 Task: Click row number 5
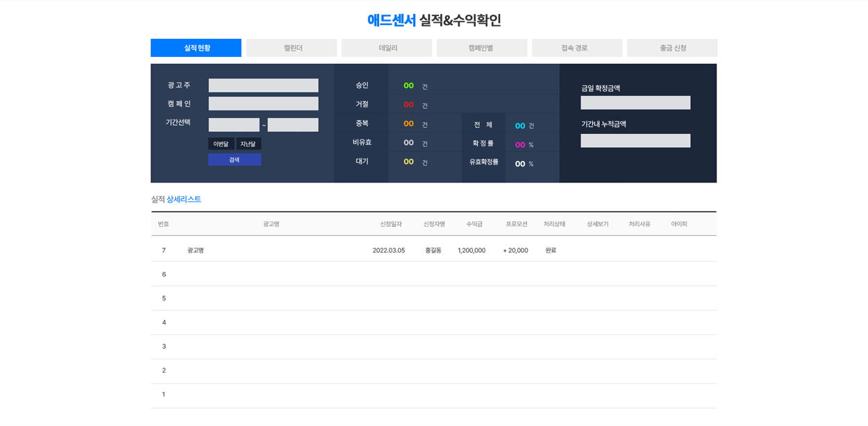[x=164, y=298]
